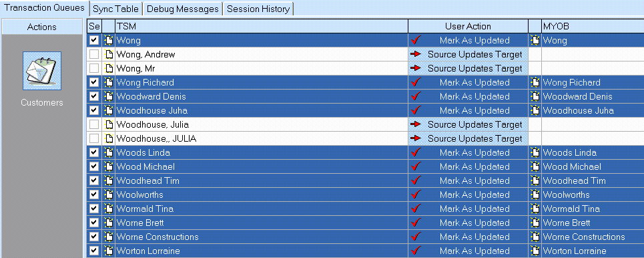Click the red arrow in Wong, Andrew row

tap(416, 54)
